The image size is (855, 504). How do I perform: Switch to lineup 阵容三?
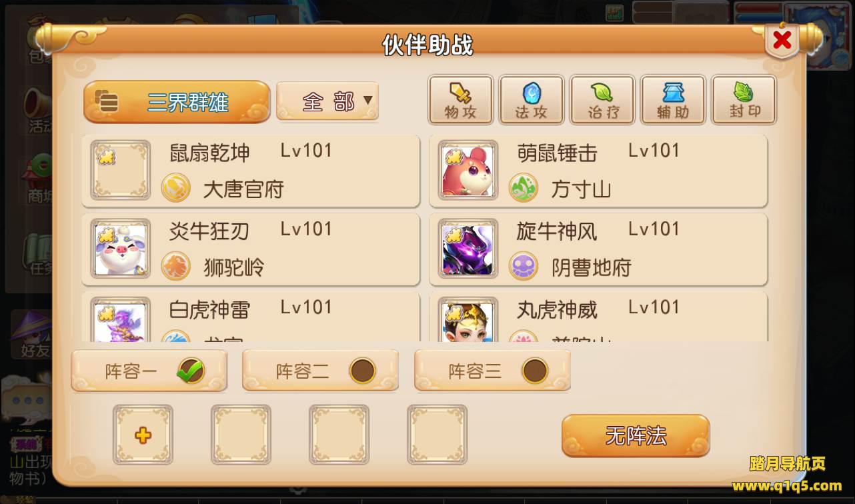coord(492,371)
